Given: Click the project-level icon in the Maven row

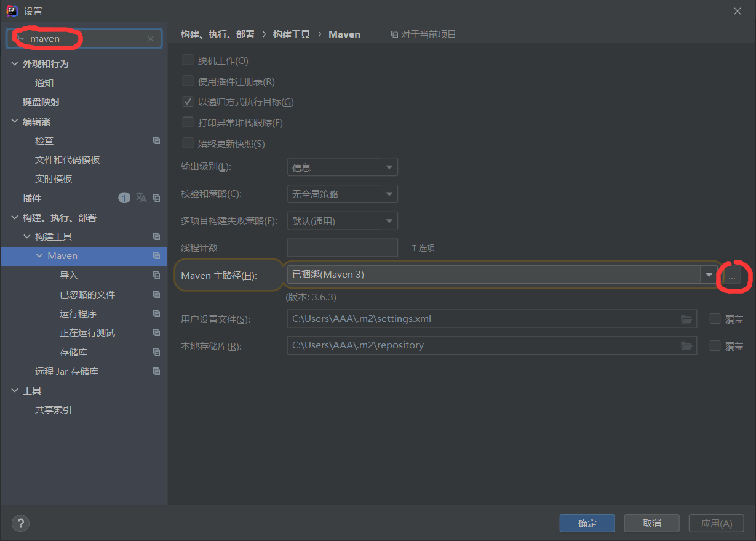Looking at the screenshot, I should click(156, 256).
